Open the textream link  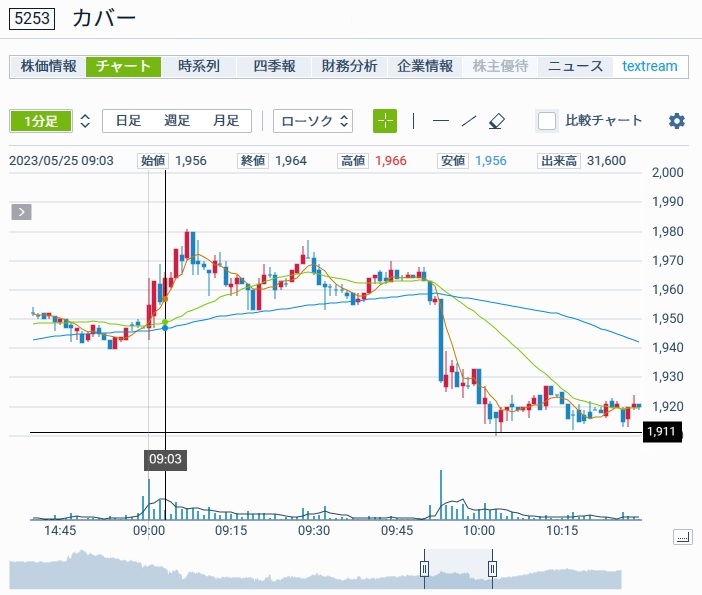point(649,66)
